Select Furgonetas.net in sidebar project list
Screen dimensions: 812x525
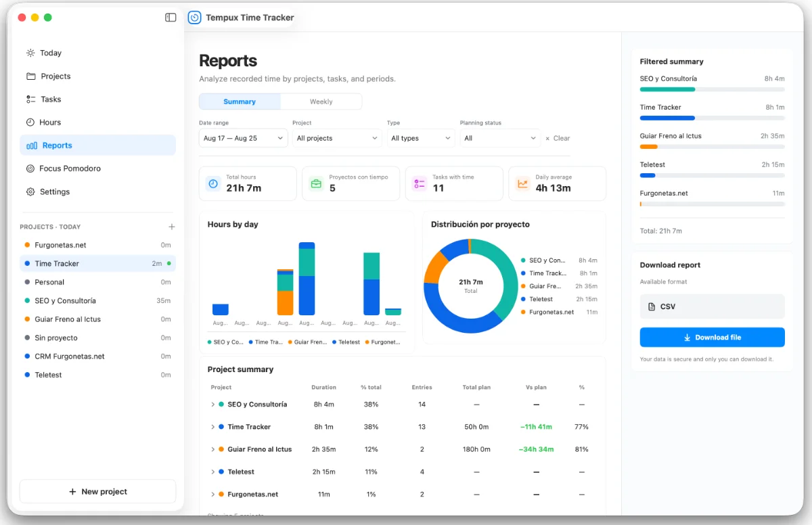pos(97,245)
